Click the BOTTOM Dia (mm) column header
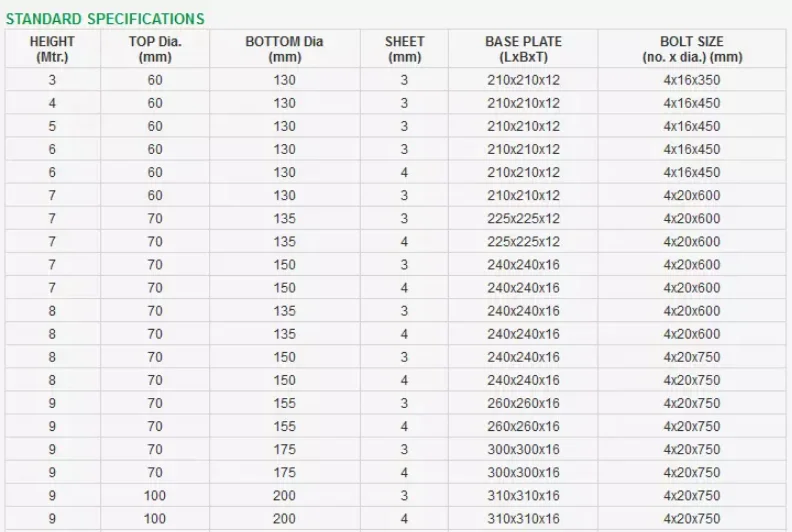The height and width of the screenshot is (532, 792). 284,49
